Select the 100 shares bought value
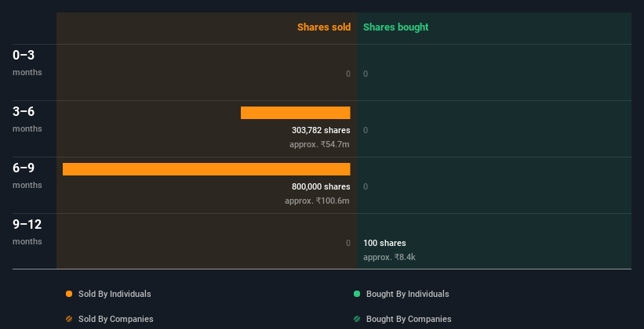644x329 pixels. tap(384, 244)
